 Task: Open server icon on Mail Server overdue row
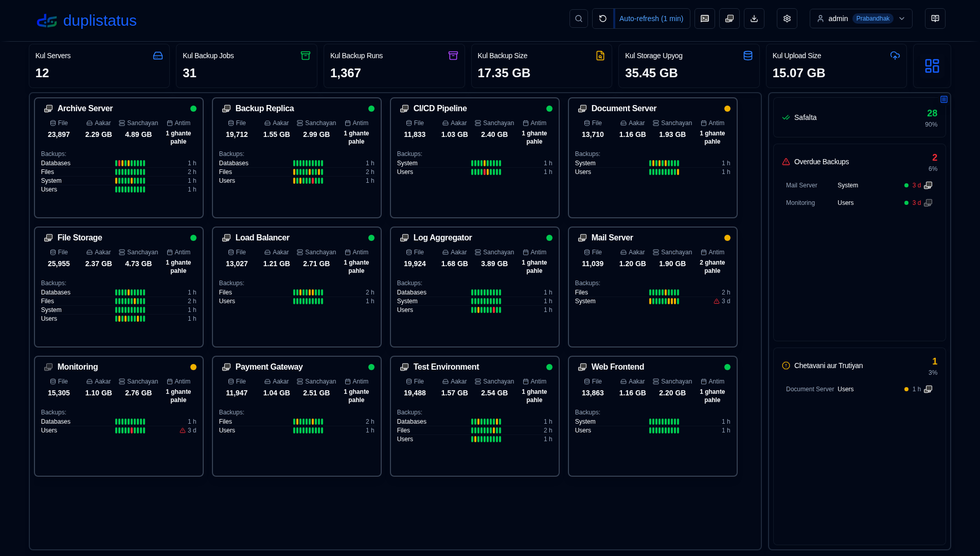click(928, 185)
